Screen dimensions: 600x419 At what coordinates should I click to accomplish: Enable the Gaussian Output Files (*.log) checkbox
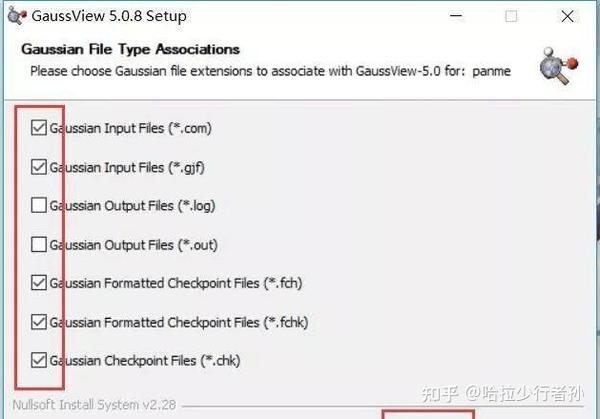[x=39, y=205]
